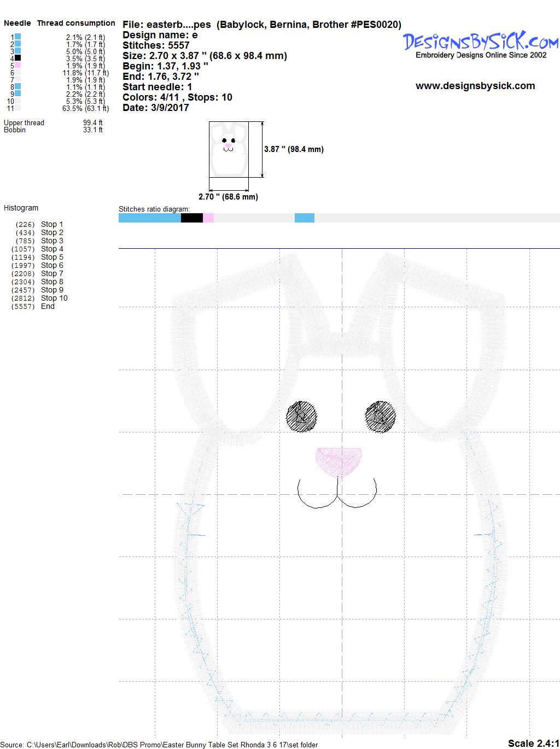Click the black swatch for needle 4
Image resolution: width=560 pixels, height=749 pixels.
pos(18,58)
